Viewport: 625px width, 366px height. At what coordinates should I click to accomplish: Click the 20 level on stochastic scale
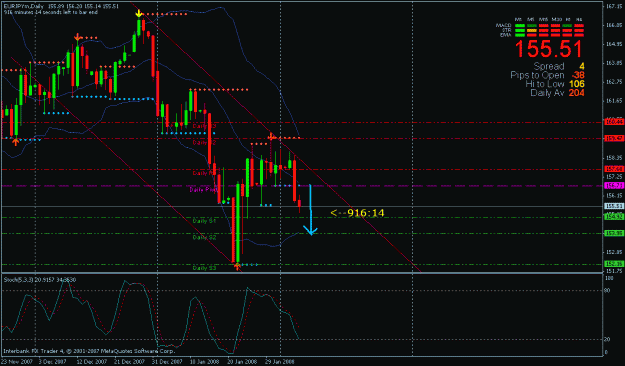(x=607, y=339)
